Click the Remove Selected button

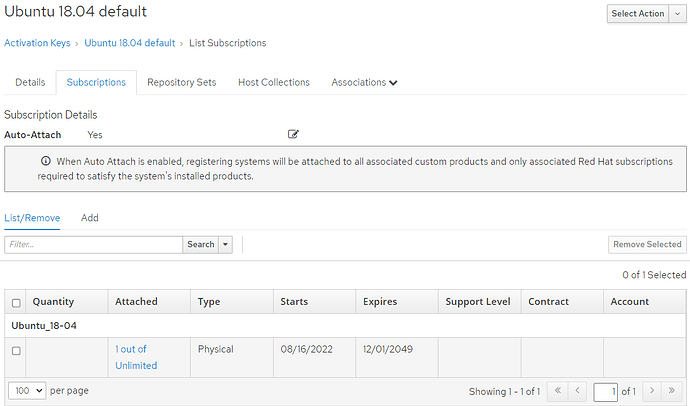coord(647,245)
